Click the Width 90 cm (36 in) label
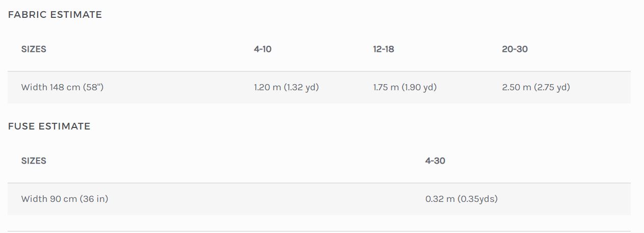The height and width of the screenshot is (233, 644). pyautogui.click(x=65, y=199)
